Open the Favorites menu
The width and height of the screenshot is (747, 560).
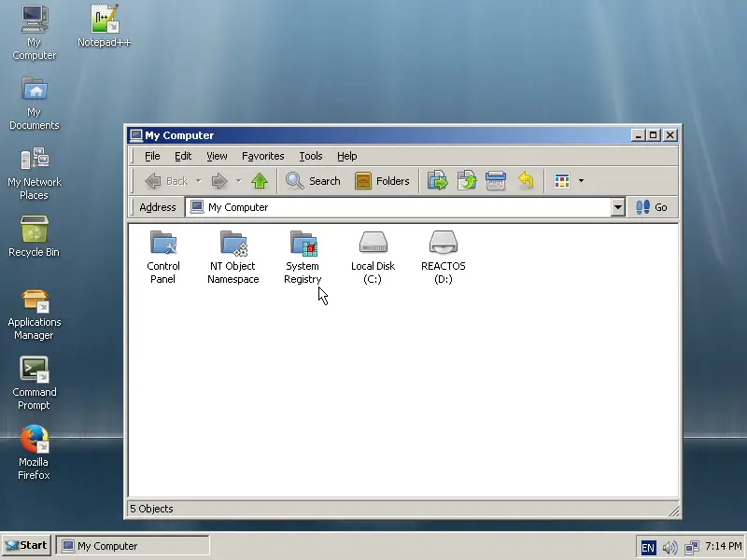click(262, 156)
